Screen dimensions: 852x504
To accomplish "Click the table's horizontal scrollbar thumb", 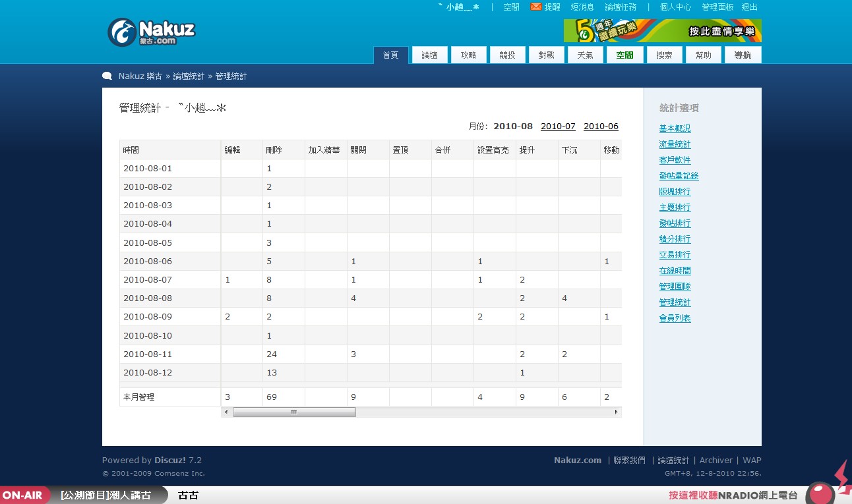I will click(x=294, y=412).
